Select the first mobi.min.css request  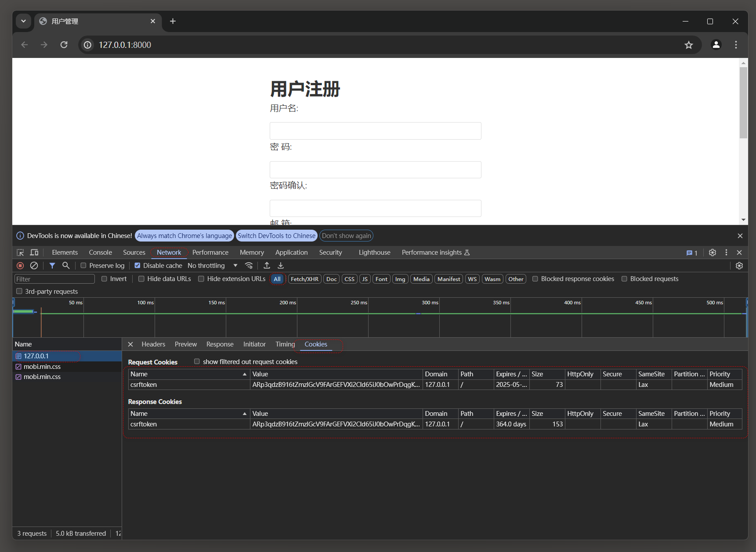[x=67, y=367]
